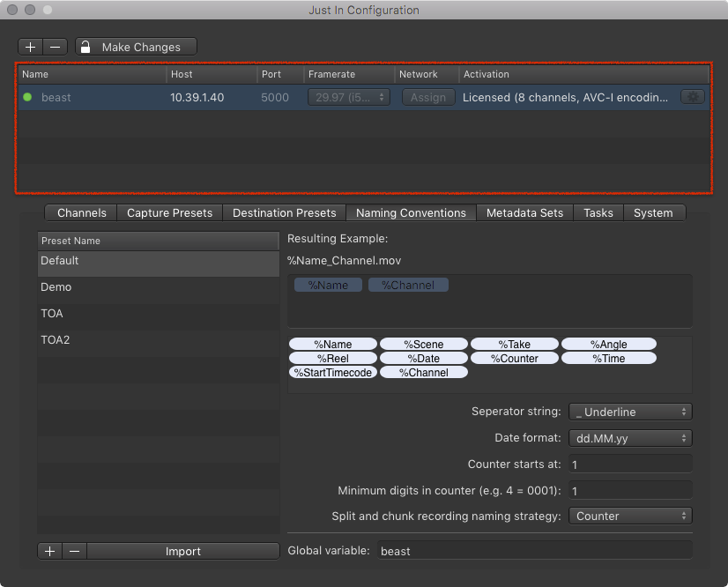Click Framerate column header
The height and width of the screenshot is (587, 728).
tap(349, 74)
